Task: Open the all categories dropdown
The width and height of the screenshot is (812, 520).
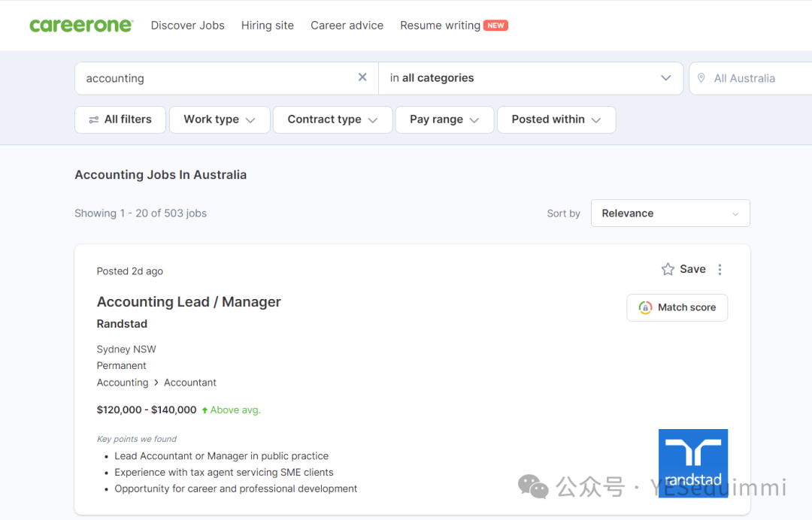Action: [x=530, y=78]
